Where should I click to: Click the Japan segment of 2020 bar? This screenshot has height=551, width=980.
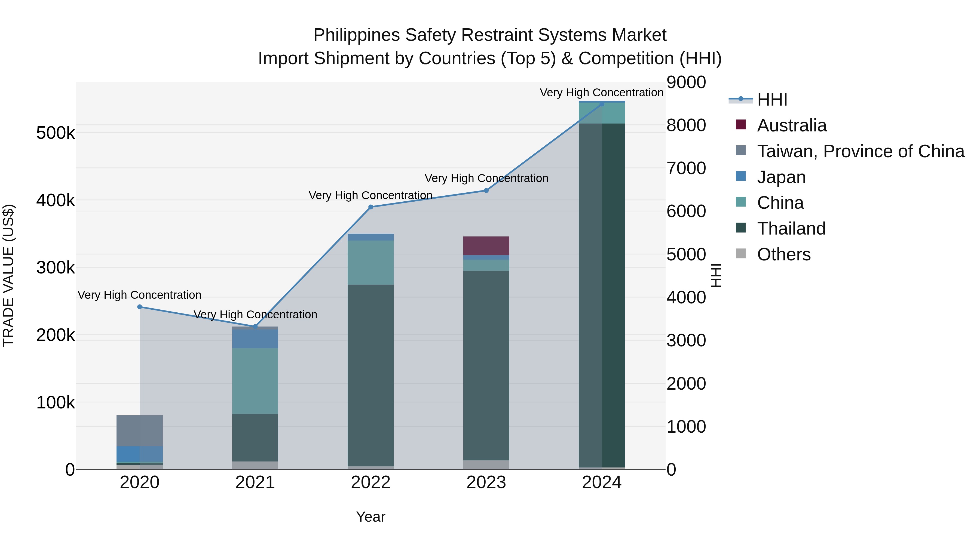tap(140, 454)
